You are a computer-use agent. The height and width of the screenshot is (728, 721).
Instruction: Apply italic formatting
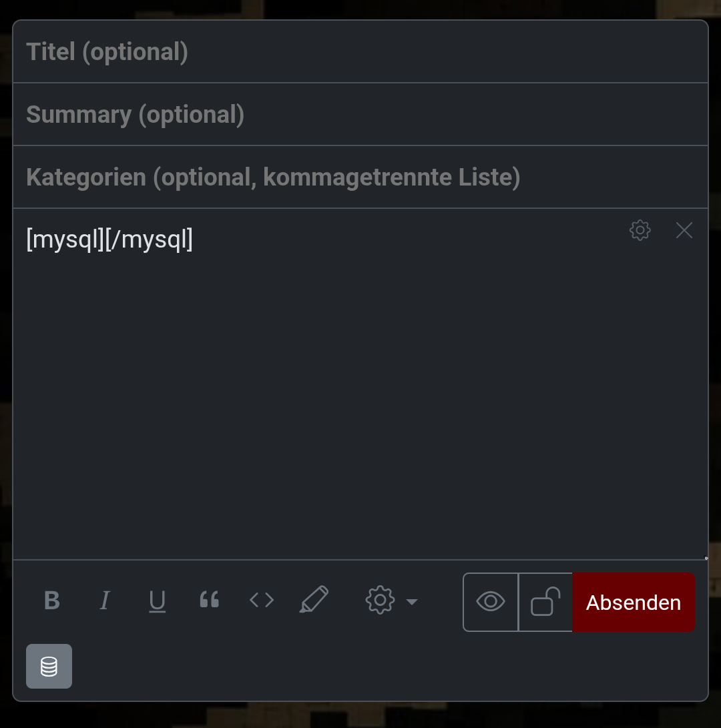click(x=104, y=601)
